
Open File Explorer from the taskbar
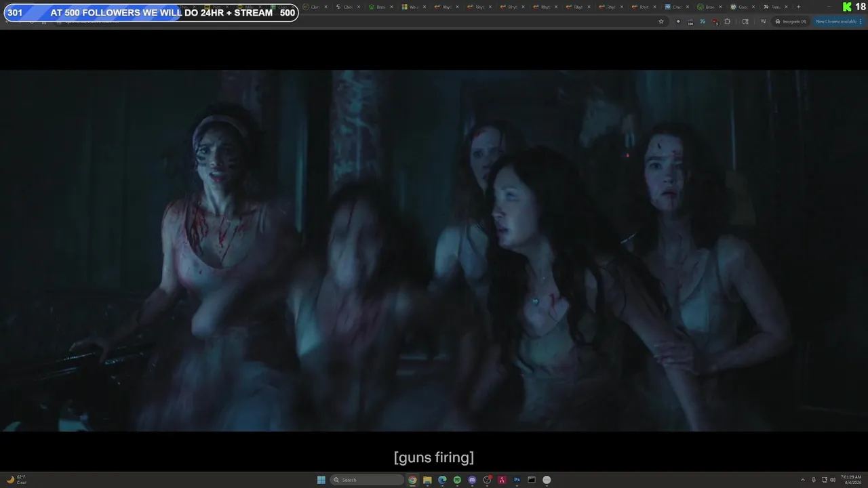point(427,480)
